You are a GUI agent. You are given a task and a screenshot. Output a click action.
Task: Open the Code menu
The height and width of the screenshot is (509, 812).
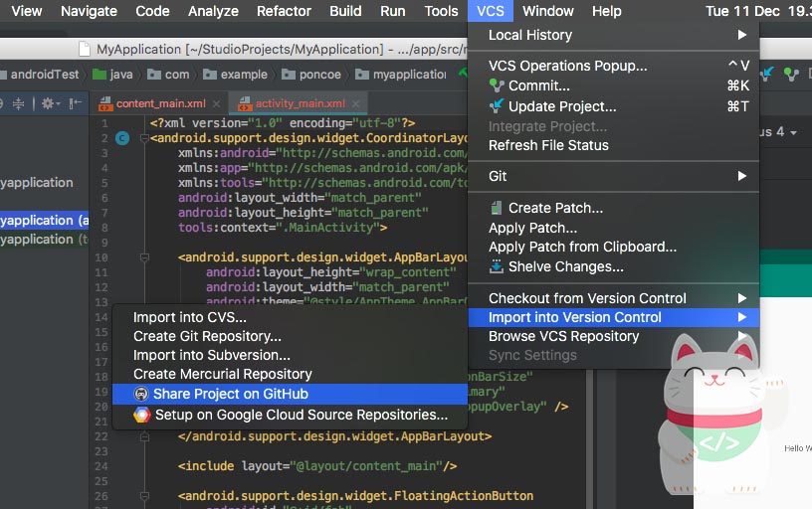[x=152, y=11]
